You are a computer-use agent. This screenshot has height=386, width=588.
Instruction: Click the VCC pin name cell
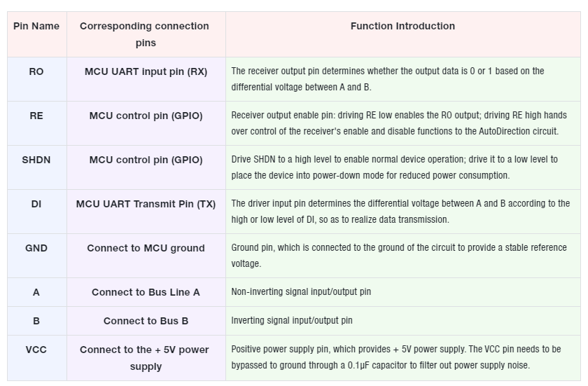(x=36, y=358)
